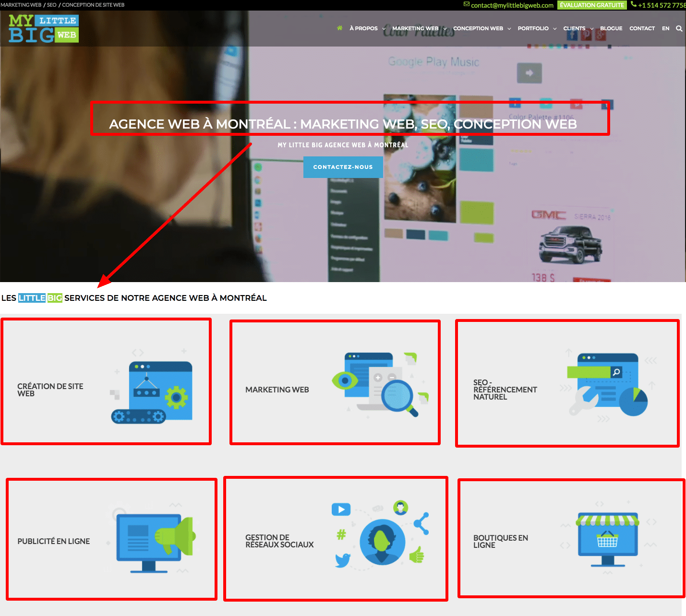Click the Création de site web illustration

pos(151,386)
